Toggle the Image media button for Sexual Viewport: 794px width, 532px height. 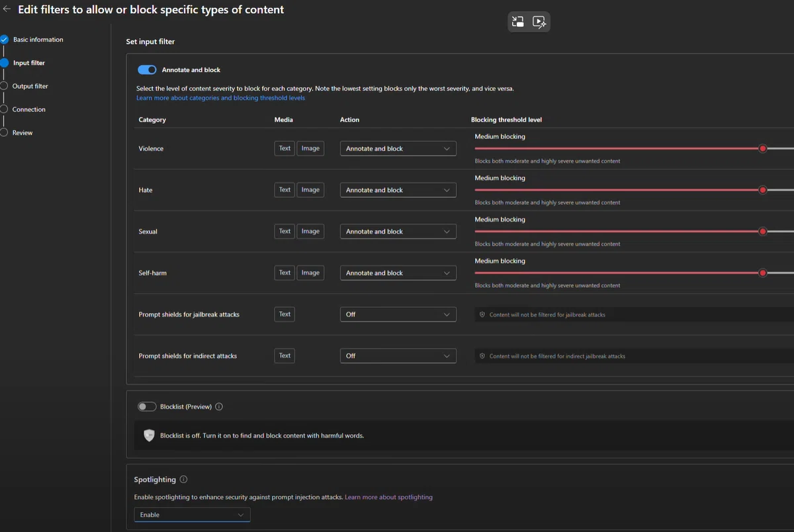[x=310, y=232]
